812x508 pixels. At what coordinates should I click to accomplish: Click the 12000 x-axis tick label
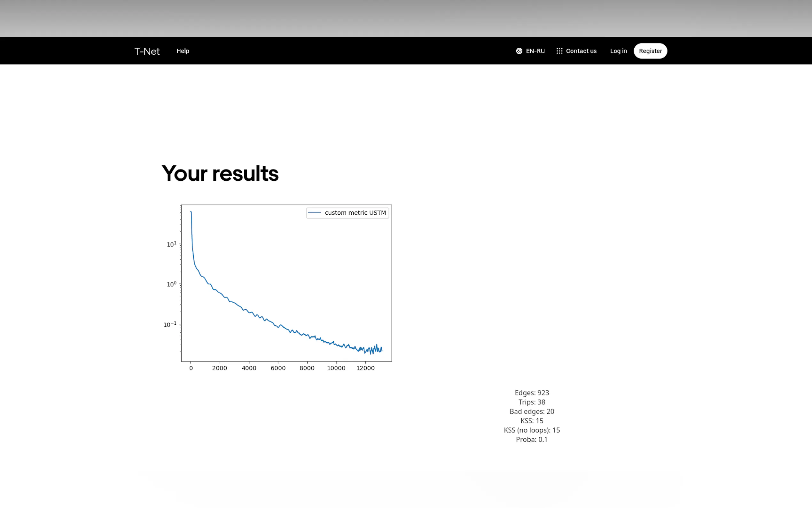coord(365,368)
